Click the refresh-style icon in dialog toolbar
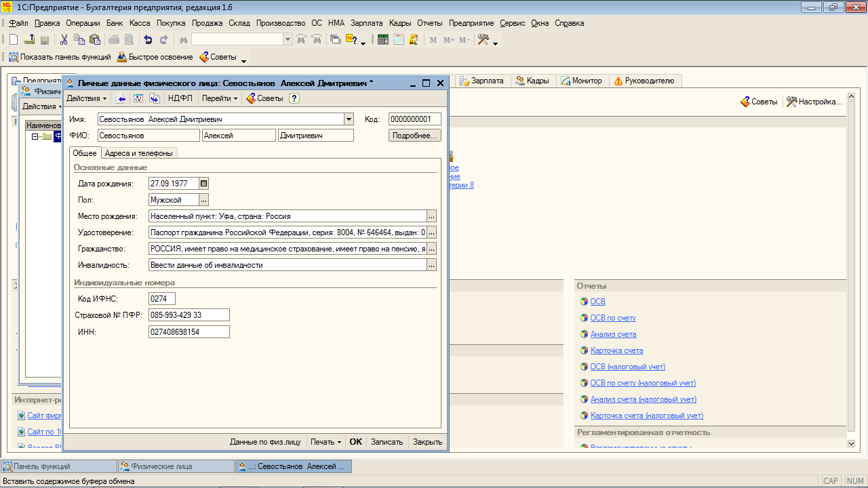868x488 pixels. pos(138,98)
